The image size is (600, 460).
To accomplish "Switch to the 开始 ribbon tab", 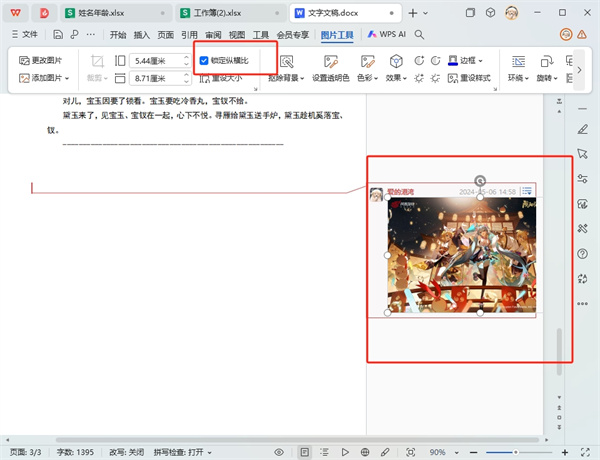I will point(118,35).
